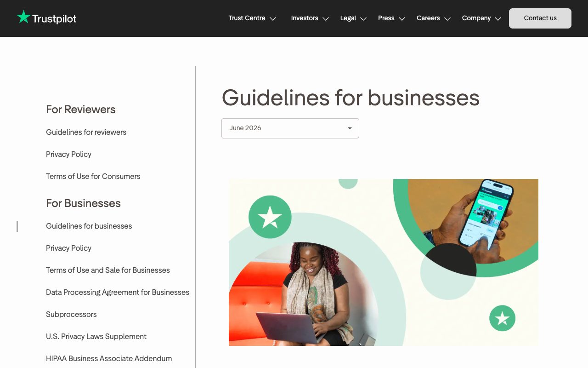
Task: Click the For Reviewers heading
Action: click(x=81, y=109)
